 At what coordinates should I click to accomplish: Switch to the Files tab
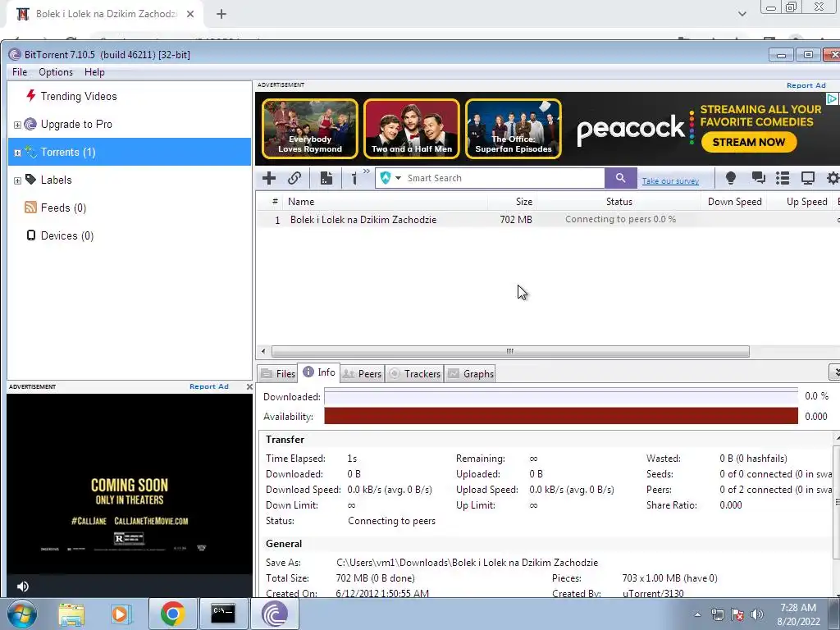[278, 374]
